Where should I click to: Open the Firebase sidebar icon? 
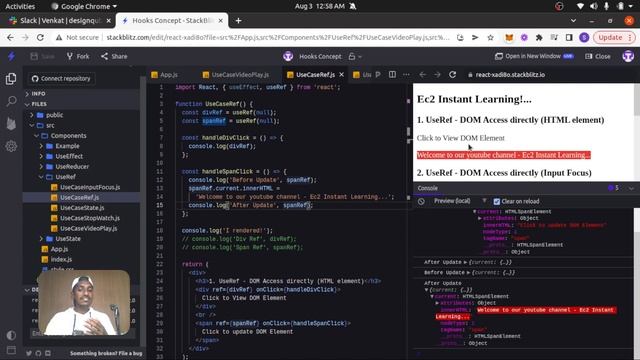[11, 123]
